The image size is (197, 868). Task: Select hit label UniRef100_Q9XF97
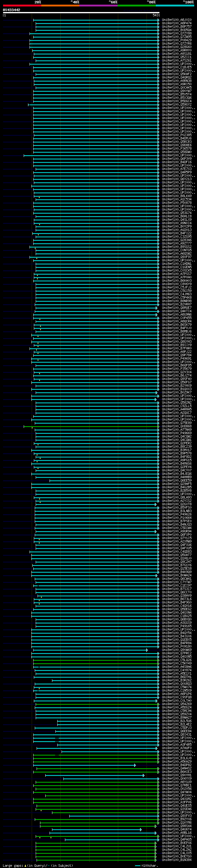click(x=176, y=257)
